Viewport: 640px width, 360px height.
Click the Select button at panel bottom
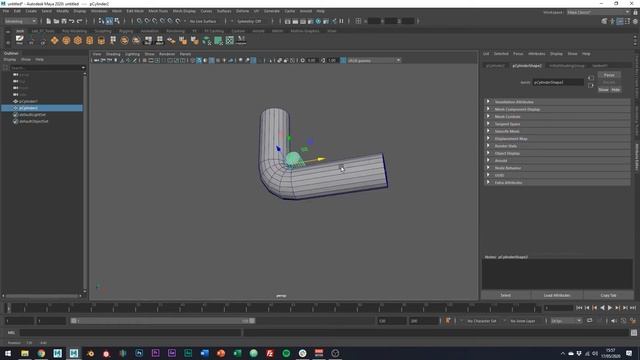click(x=506, y=295)
